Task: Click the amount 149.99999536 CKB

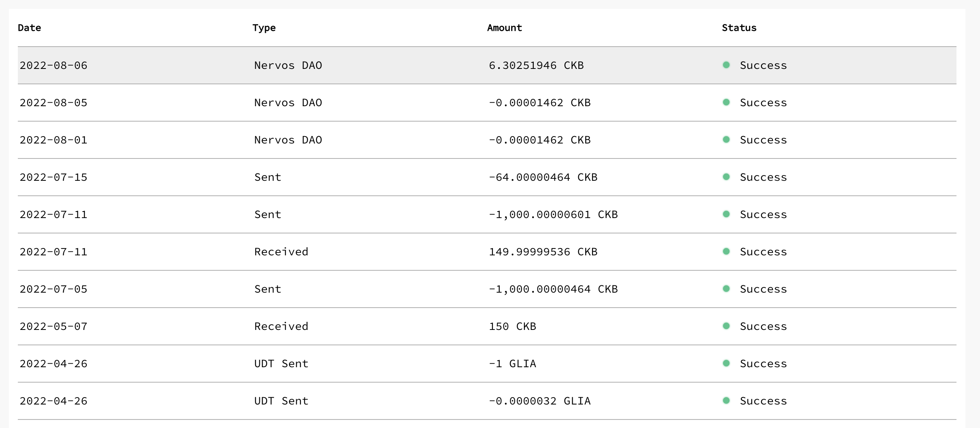Action: coord(543,252)
